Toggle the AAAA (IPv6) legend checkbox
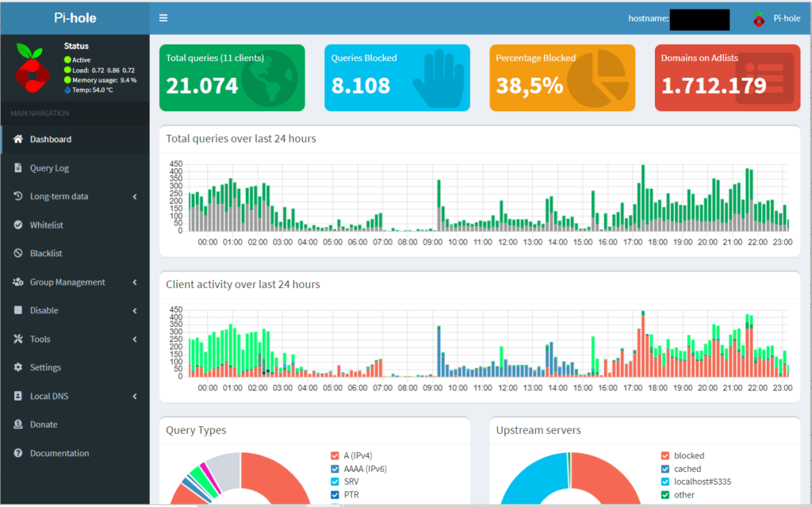Viewport: 812px width, 507px height. (335, 469)
